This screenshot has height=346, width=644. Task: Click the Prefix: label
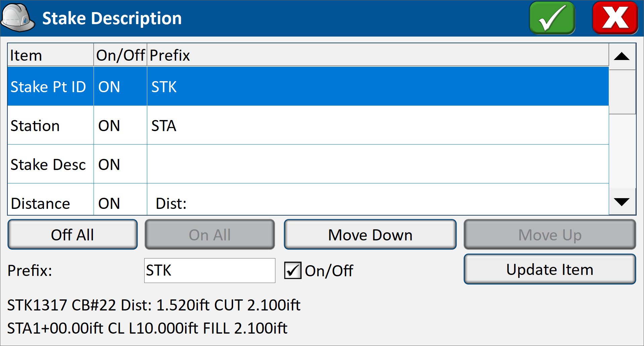pyautogui.click(x=30, y=271)
